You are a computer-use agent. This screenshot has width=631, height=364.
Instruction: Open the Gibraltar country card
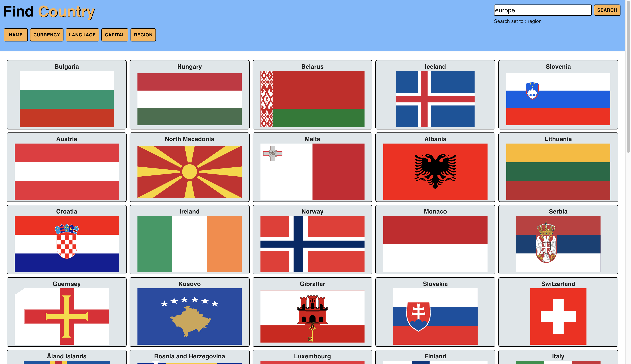click(312, 317)
